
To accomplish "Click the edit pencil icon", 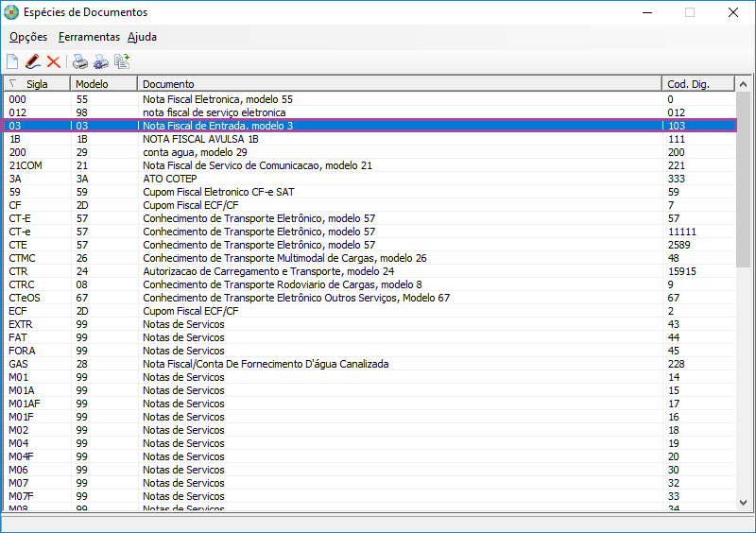I will coord(33,62).
